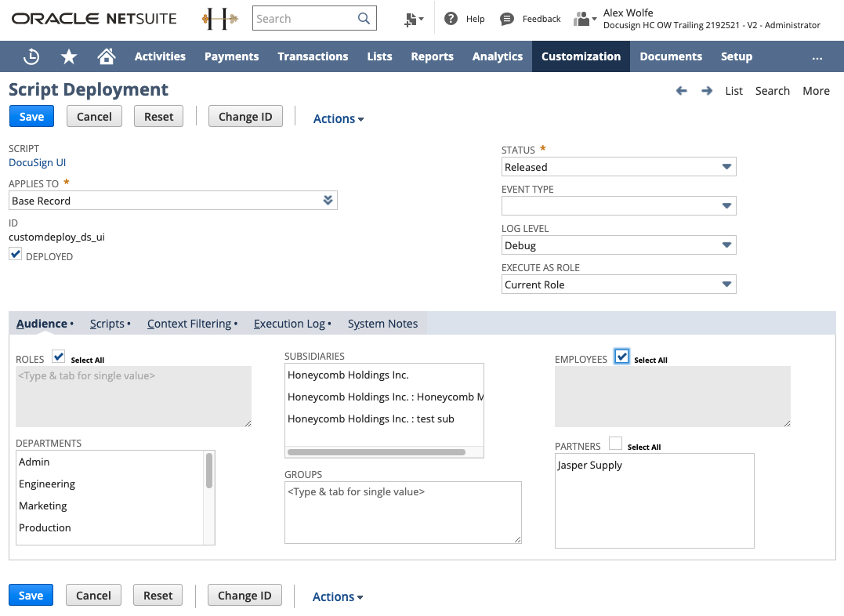Open the ellipsis overflow menu in navigation

[817, 58]
